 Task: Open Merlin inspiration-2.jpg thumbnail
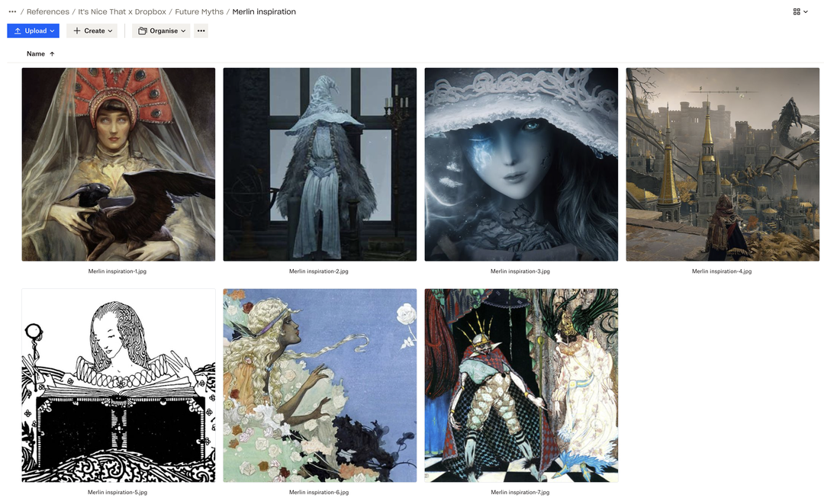click(x=320, y=165)
